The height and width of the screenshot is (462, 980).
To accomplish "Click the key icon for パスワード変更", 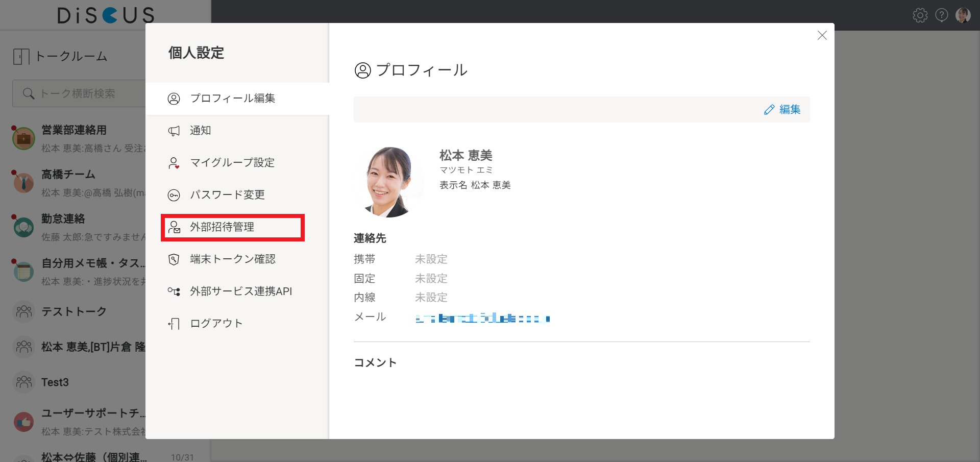I will pyautogui.click(x=174, y=195).
